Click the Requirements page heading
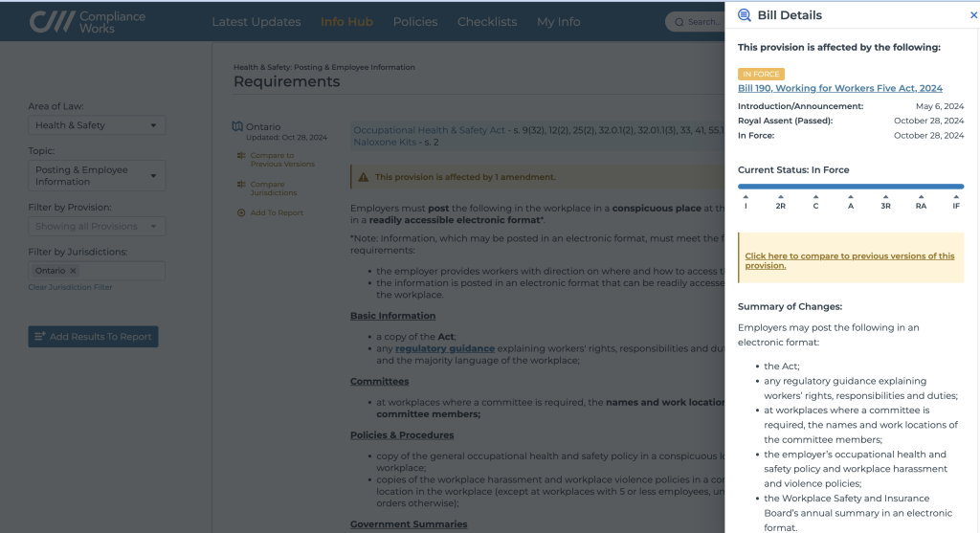The width and height of the screenshot is (980, 533). tap(286, 81)
